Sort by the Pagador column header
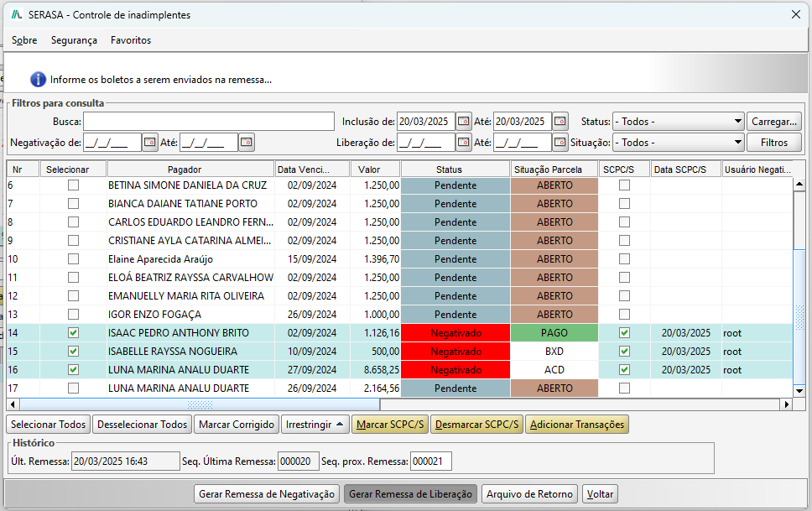Screen dimensions: 812x511 pyautogui.click(x=190, y=169)
